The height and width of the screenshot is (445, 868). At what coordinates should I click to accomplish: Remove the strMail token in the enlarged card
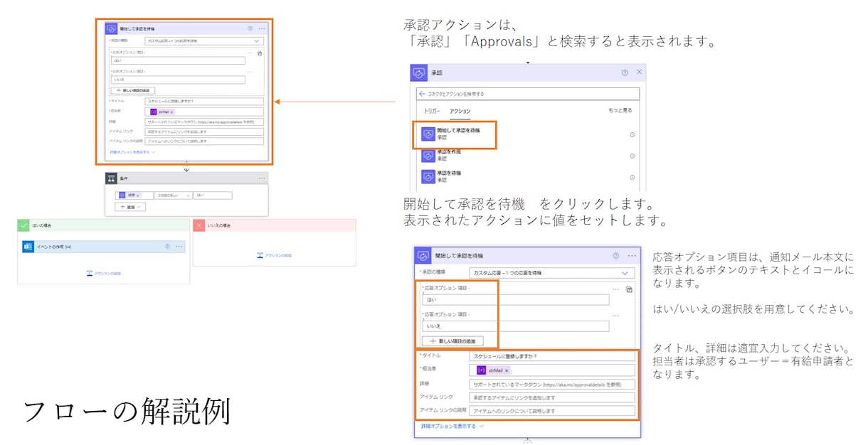click(x=507, y=370)
